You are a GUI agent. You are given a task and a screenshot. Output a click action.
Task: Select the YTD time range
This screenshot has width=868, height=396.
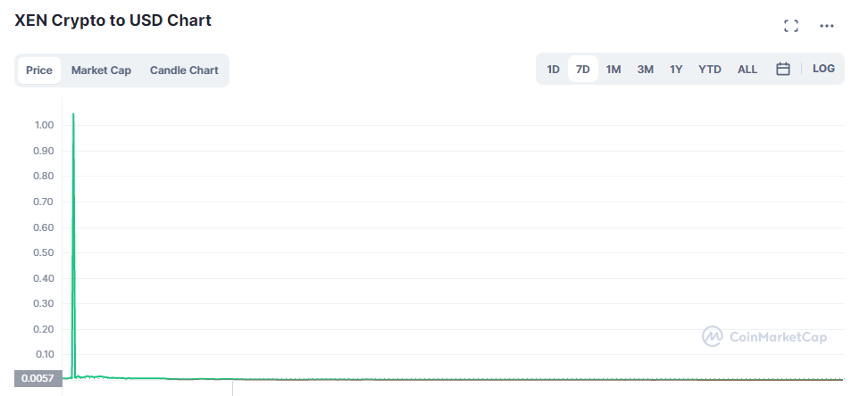click(710, 70)
